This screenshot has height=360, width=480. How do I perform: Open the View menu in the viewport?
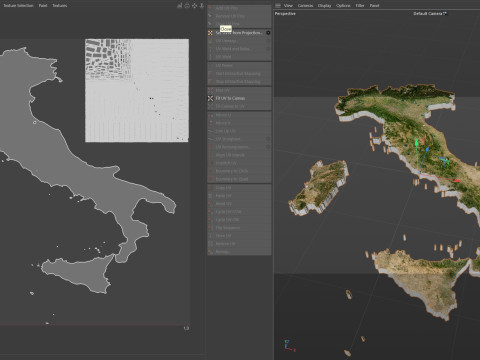point(288,5)
